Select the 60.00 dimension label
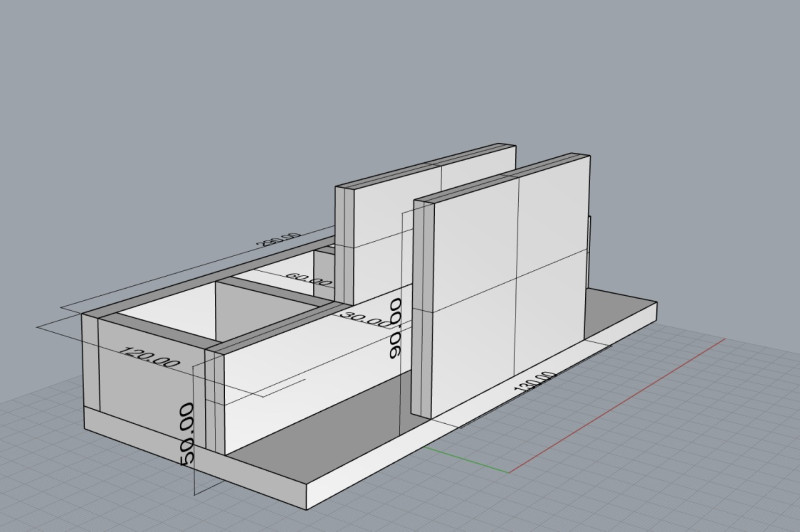The image size is (800, 532). (x=309, y=280)
